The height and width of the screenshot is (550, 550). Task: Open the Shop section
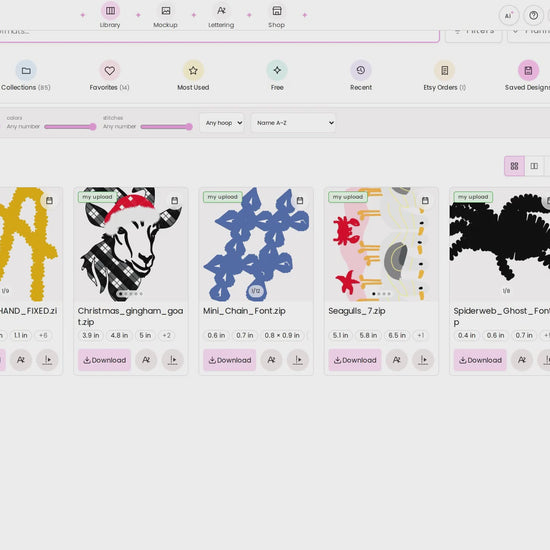(277, 15)
